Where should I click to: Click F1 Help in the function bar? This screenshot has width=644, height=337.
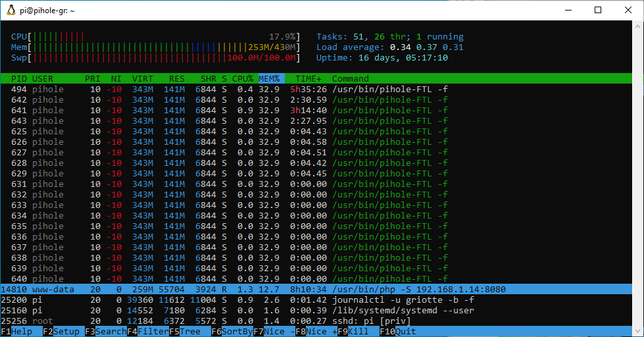[21, 332]
